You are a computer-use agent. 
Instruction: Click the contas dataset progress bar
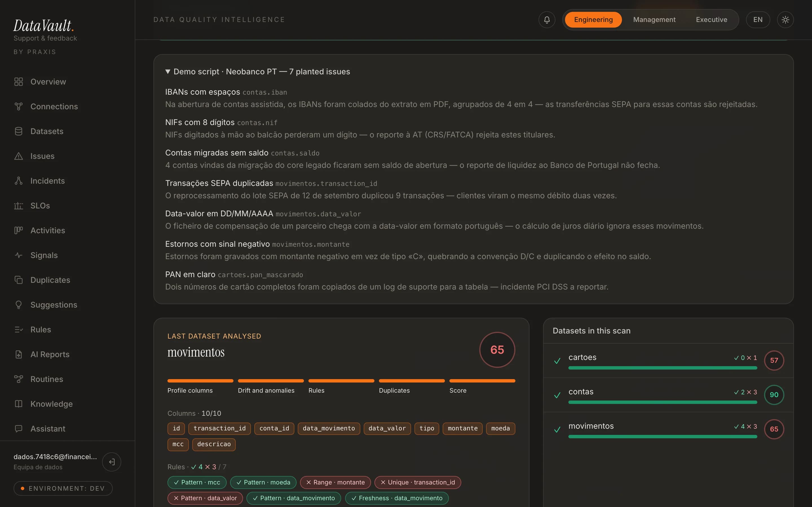coord(663,403)
